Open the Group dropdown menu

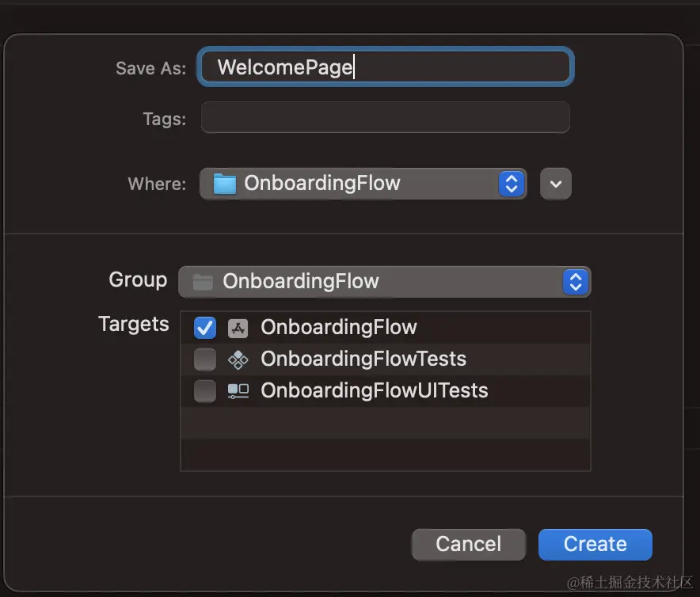tap(384, 281)
